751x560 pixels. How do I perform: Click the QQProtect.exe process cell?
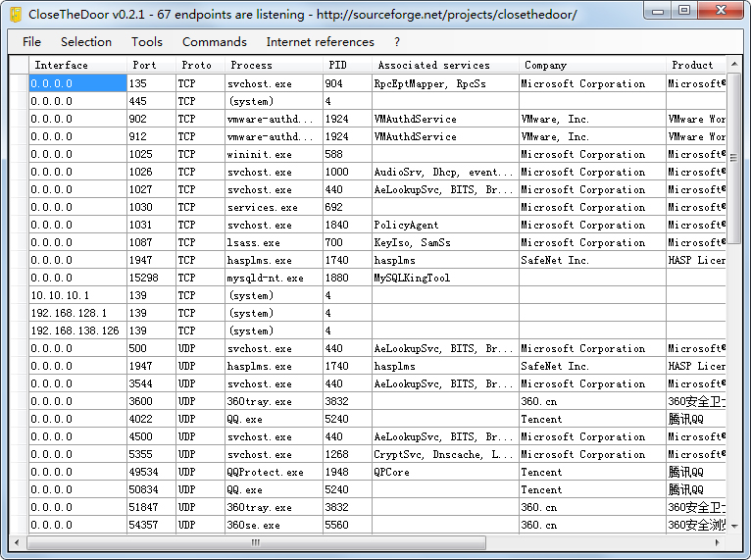coord(274,472)
